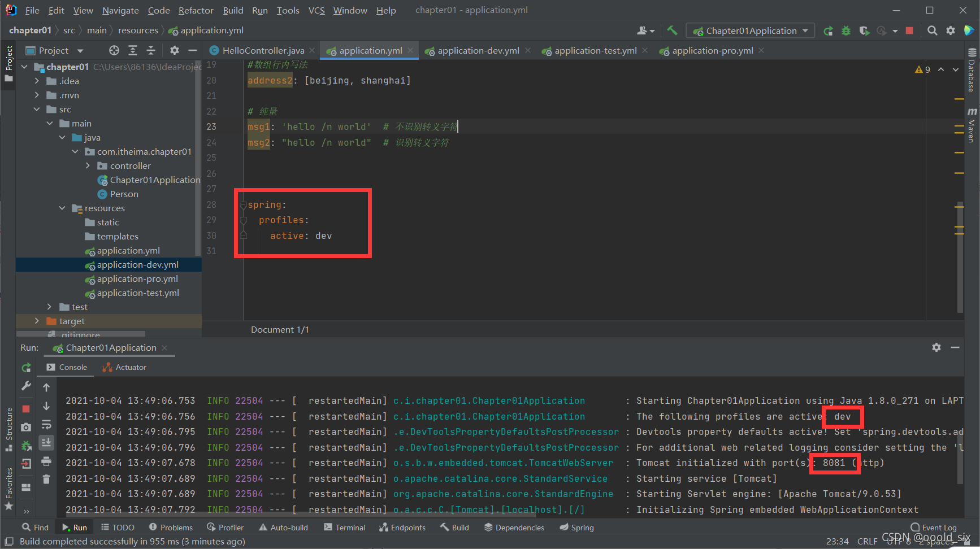Clear console with trash icon
The image size is (980, 549).
coord(46,480)
